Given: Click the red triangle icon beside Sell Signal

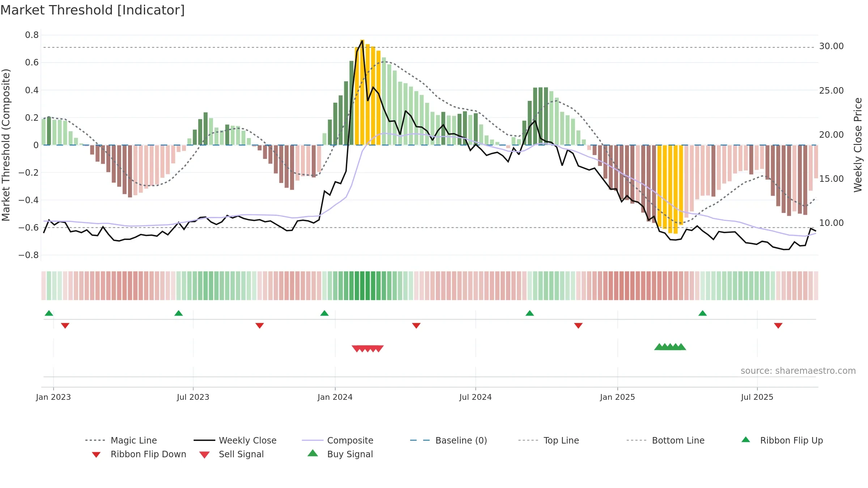Looking at the screenshot, I should point(204,455).
